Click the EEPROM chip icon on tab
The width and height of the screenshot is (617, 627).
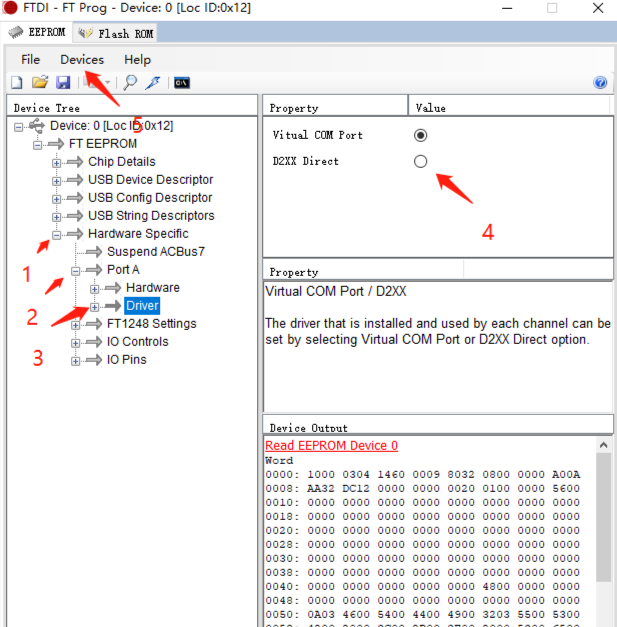coord(16,32)
